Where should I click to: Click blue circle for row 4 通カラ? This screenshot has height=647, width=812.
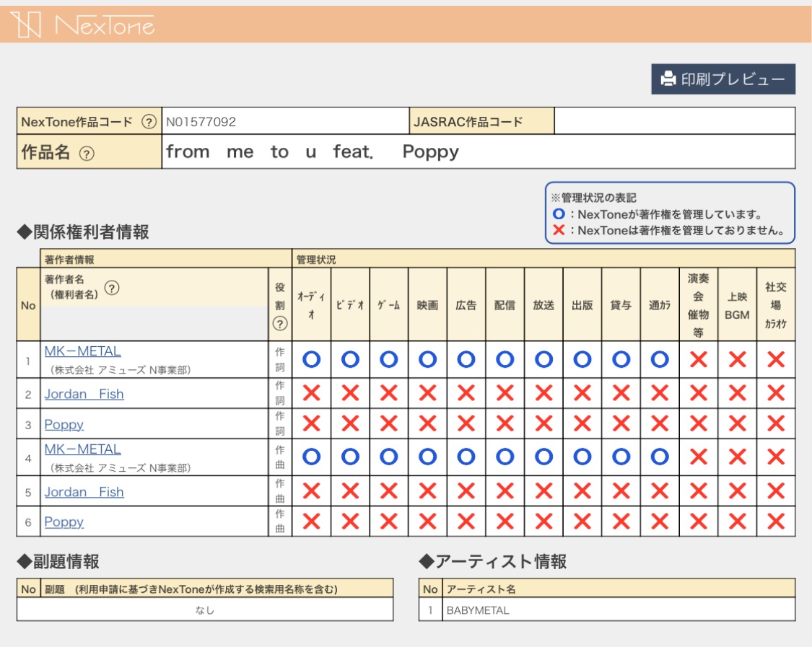659,457
